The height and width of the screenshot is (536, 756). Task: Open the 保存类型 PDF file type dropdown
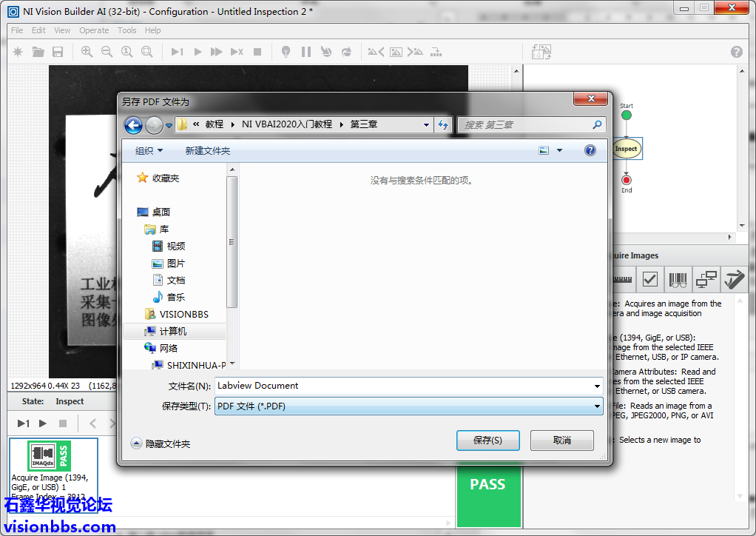pos(408,406)
